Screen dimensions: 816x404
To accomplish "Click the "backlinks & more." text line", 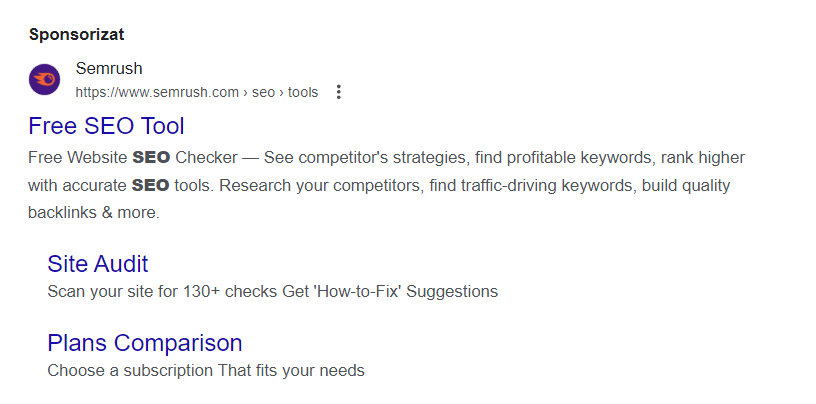I will [x=93, y=213].
